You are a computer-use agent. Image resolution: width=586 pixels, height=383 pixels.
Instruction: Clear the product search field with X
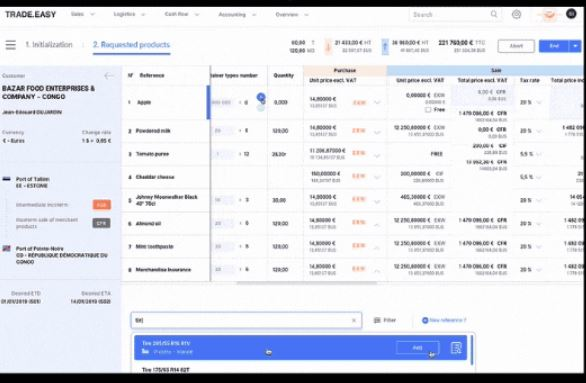coord(354,320)
